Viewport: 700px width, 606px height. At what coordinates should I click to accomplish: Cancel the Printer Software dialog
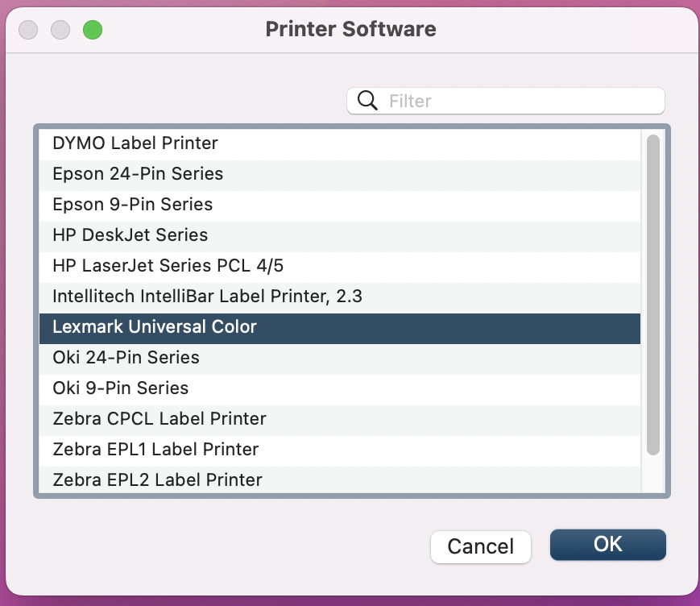click(480, 546)
